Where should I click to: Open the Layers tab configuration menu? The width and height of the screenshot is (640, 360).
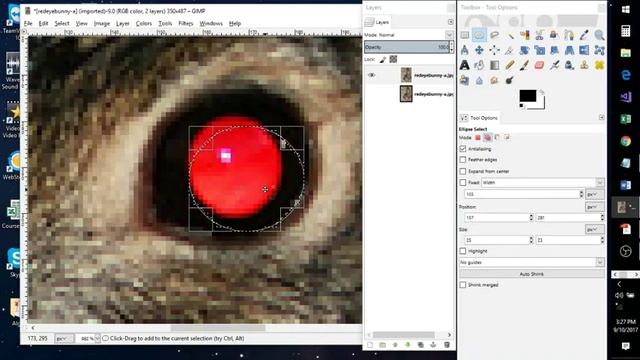pos(451,22)
